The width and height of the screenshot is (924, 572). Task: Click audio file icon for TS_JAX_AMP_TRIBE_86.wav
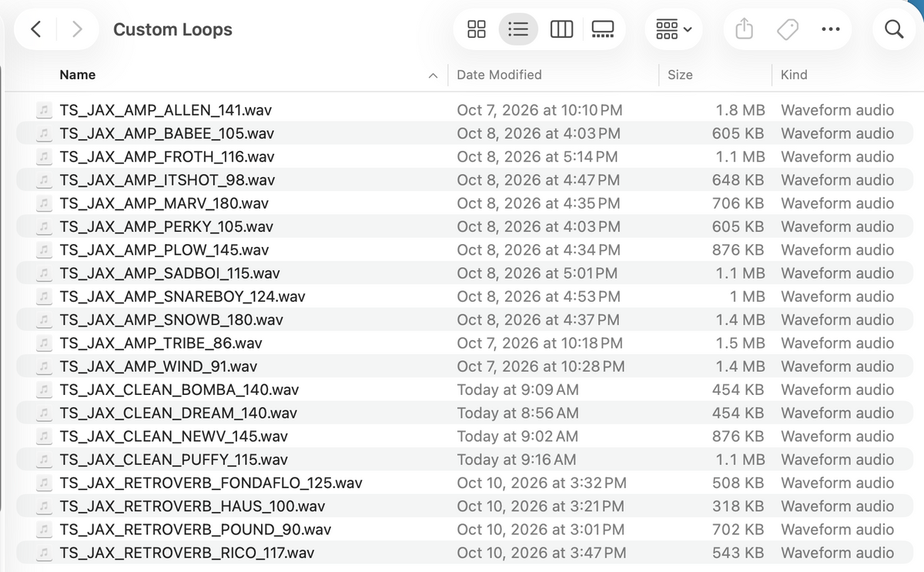click(45, 343)
